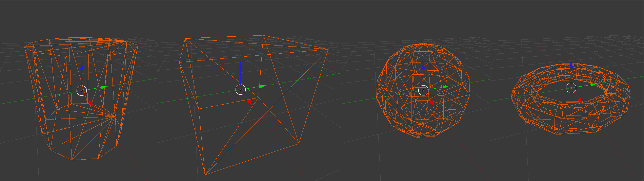644x181 pixels.
Task: Click the blue Z-axis arrow on the cylinder
Action: click(x=82, y=66)
